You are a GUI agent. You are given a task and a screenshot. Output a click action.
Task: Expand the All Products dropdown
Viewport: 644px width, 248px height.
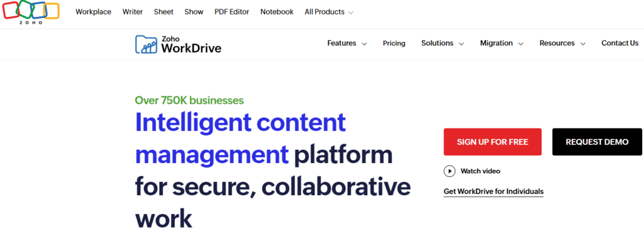[329, 12]
